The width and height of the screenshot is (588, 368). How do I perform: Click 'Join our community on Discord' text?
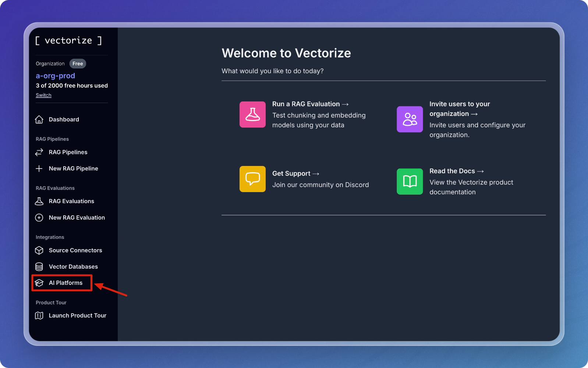point(320,185)
